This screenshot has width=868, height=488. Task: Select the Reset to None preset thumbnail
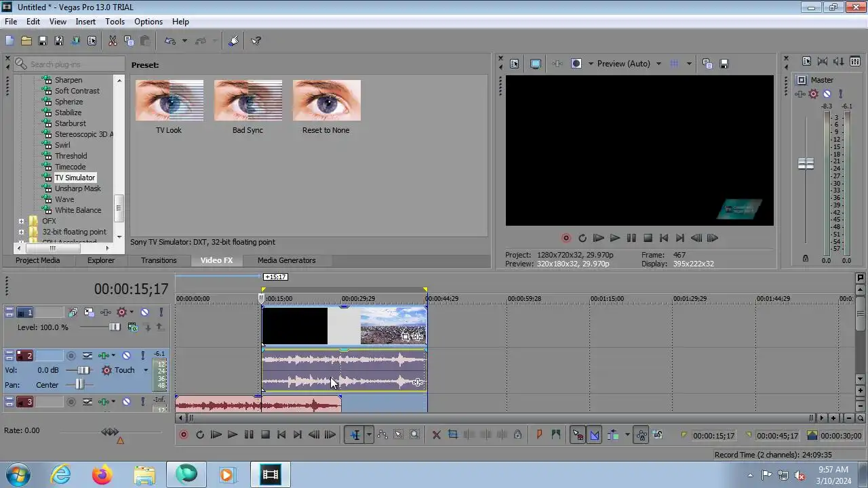tap(326, 100)
